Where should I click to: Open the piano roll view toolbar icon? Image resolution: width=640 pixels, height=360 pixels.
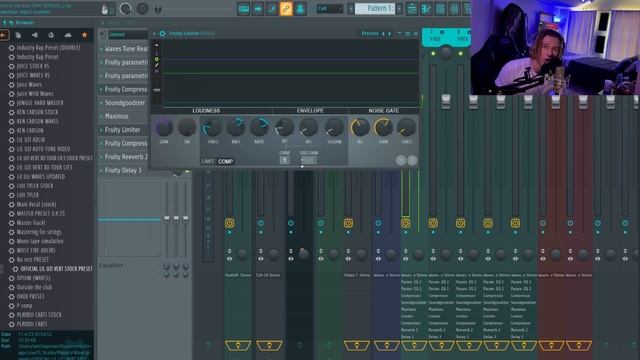(x=426, y=9)
